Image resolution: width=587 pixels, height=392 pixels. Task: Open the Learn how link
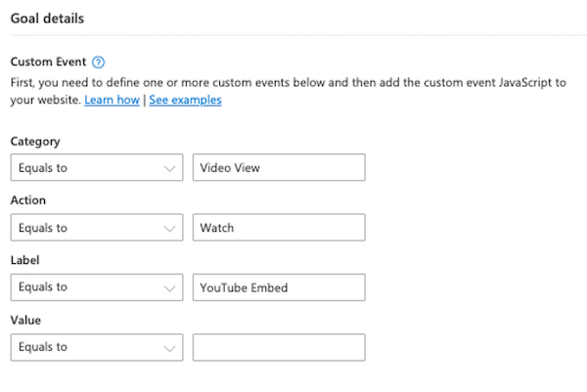[x=112, y=100]
